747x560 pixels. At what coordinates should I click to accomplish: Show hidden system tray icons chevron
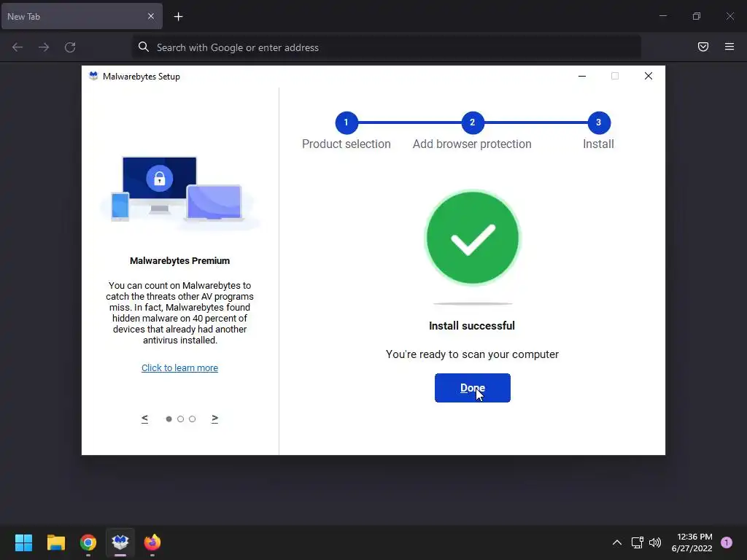pyautogui.click(x=616, y=542)
